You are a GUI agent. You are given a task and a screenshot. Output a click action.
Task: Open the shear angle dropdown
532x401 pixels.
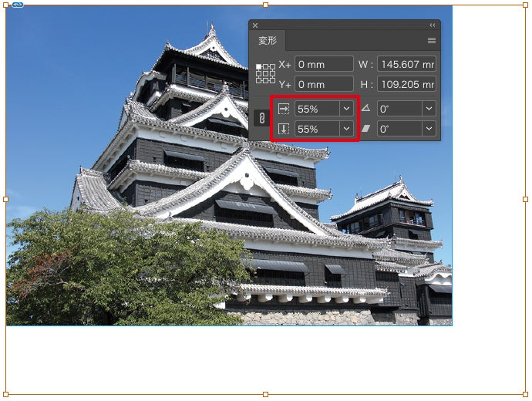click(429, 129)
